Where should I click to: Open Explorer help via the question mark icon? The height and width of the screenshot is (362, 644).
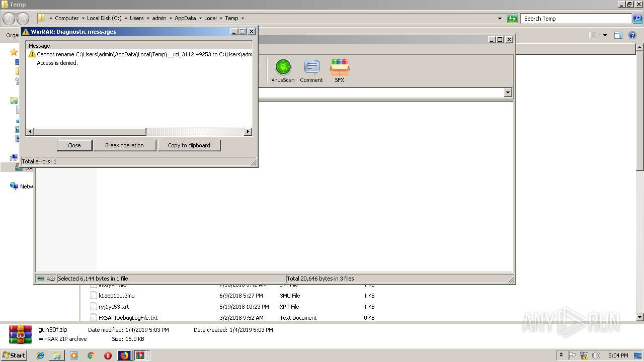pos(632,35)
